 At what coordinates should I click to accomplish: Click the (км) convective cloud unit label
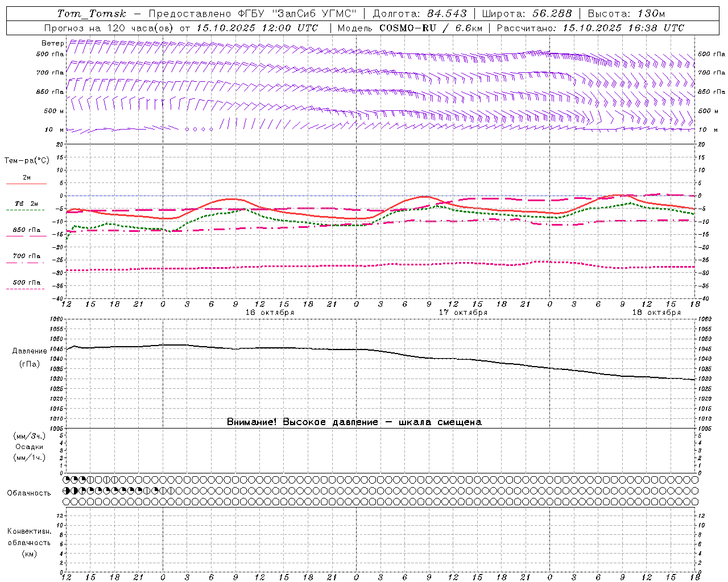point(30,554)
